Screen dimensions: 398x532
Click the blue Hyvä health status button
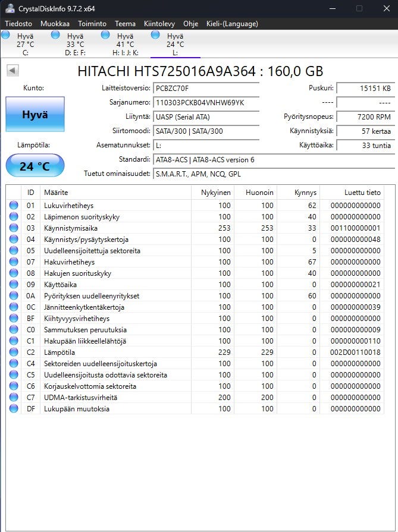click(x=35, y=115)
